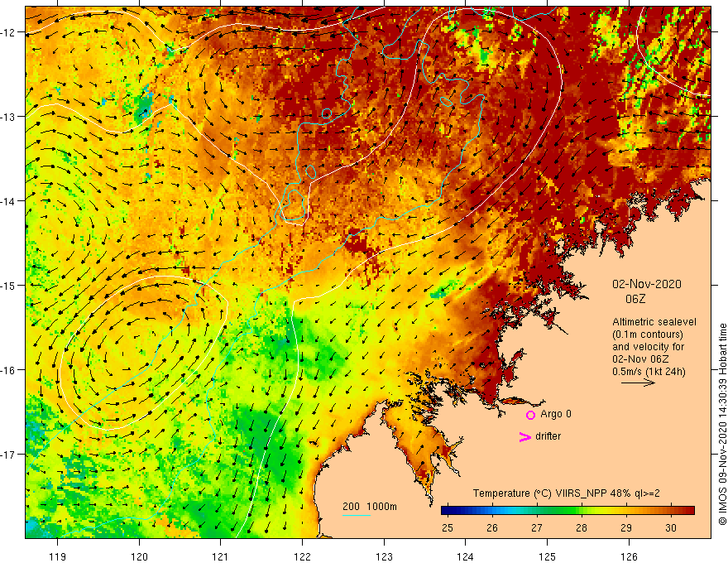
Task: Click latitude axis label -12
Action: click(9, 32)
